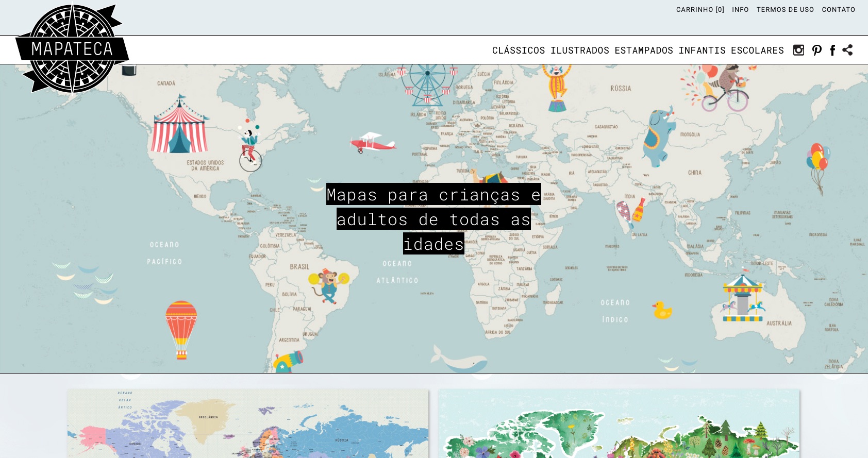Open the colorful political world map thumbnail
The image size is (868, 458).
point(248,423)
